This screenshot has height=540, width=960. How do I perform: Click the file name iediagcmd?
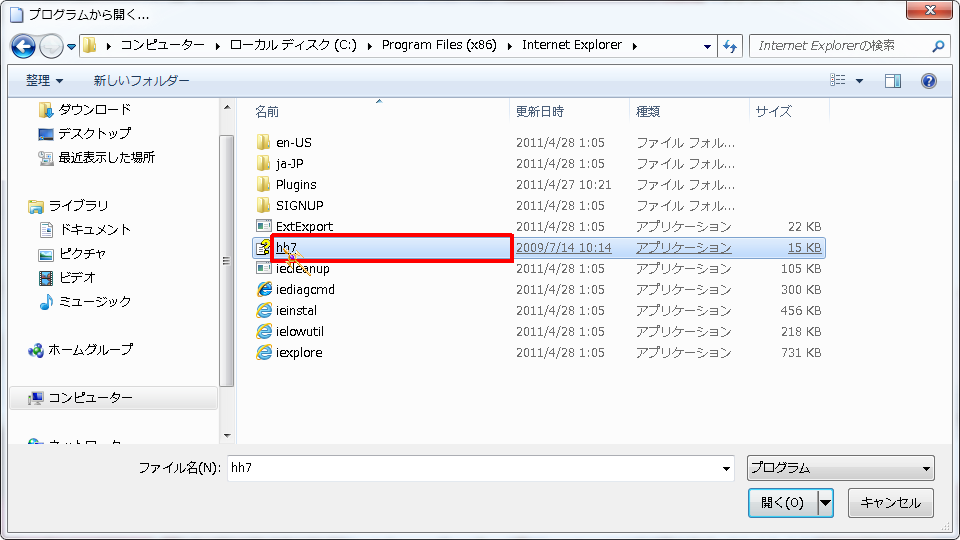tap(305, 290)
